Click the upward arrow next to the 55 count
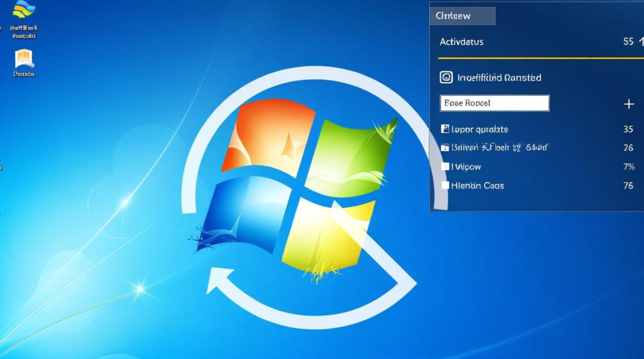 [x=641, y=42]
